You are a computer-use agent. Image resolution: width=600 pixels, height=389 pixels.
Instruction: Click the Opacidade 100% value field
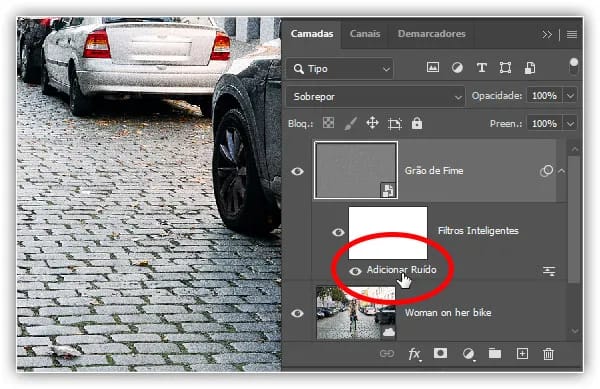tap(544, 96)
